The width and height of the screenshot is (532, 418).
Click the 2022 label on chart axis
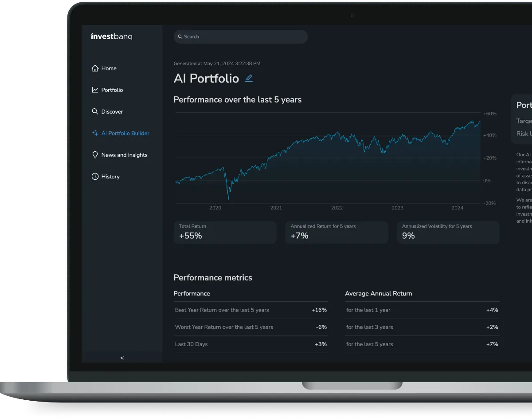click(337, 208)
